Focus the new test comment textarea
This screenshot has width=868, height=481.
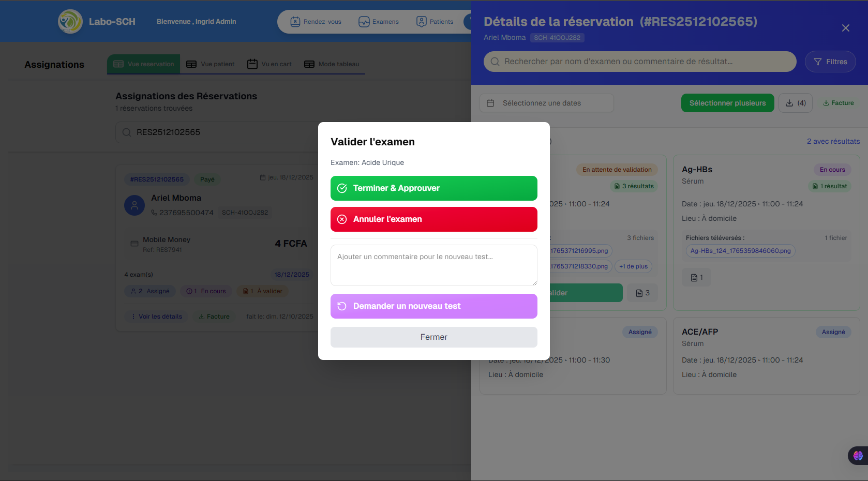433,265
